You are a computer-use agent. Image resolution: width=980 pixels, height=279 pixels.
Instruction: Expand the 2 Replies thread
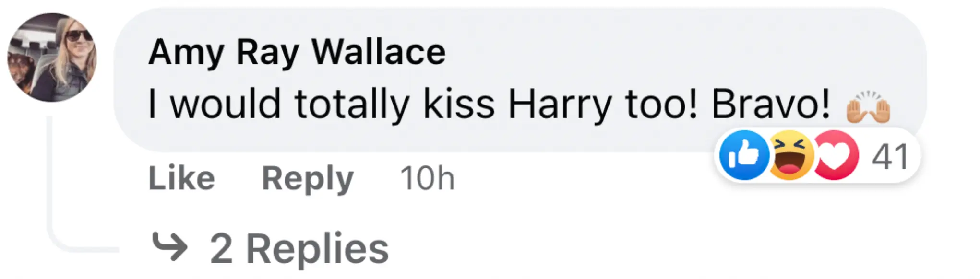[x=299, y=248]
